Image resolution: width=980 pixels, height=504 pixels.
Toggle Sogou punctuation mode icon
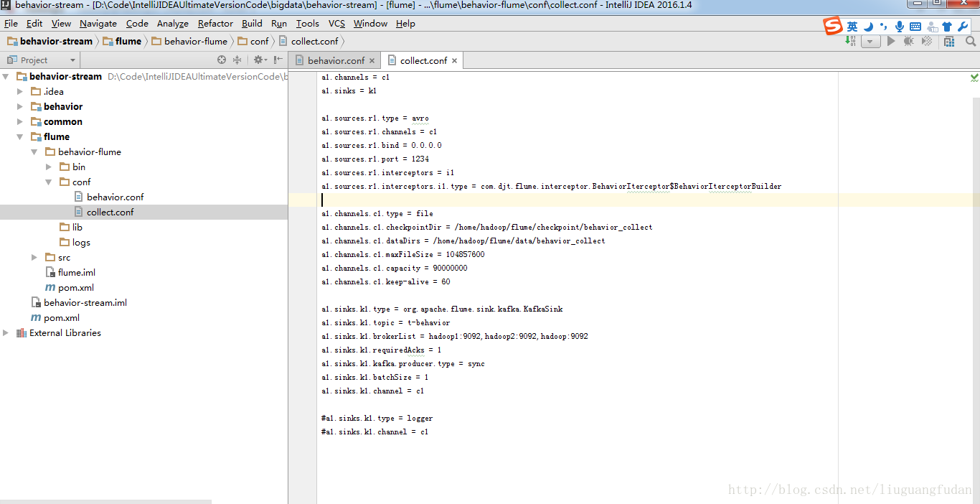coord(883,27)
